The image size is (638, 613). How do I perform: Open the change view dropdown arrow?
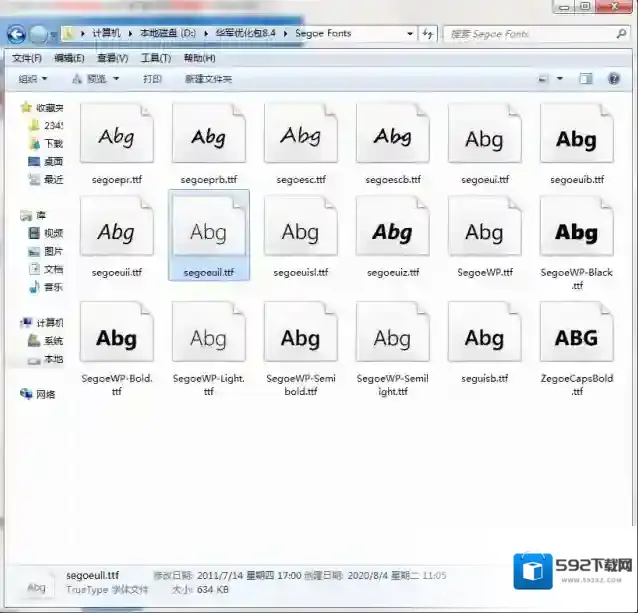pyautogui.click(x=560, y=79)
